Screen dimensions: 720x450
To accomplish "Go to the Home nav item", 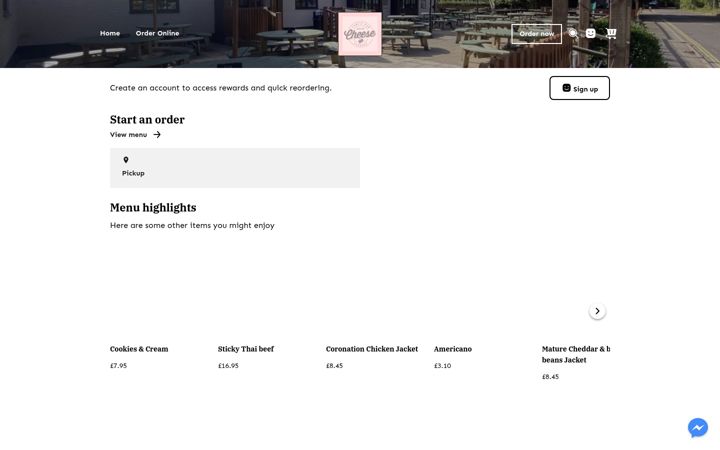I will point(110,33).
